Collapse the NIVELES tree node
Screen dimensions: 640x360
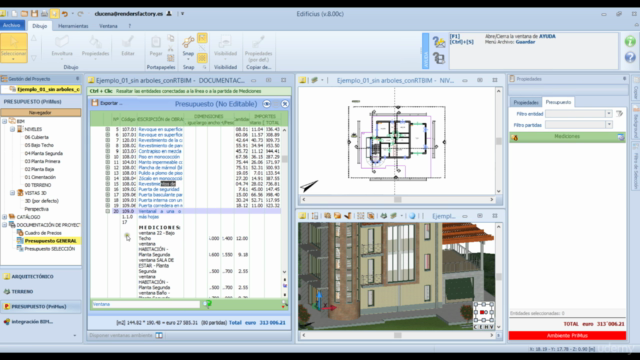(x=12, y=129)
